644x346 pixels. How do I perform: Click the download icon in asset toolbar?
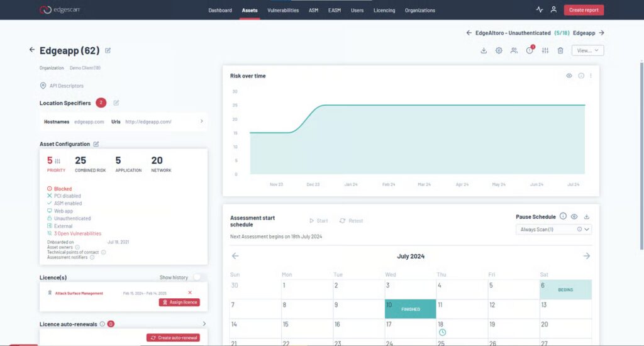(484, 50)
